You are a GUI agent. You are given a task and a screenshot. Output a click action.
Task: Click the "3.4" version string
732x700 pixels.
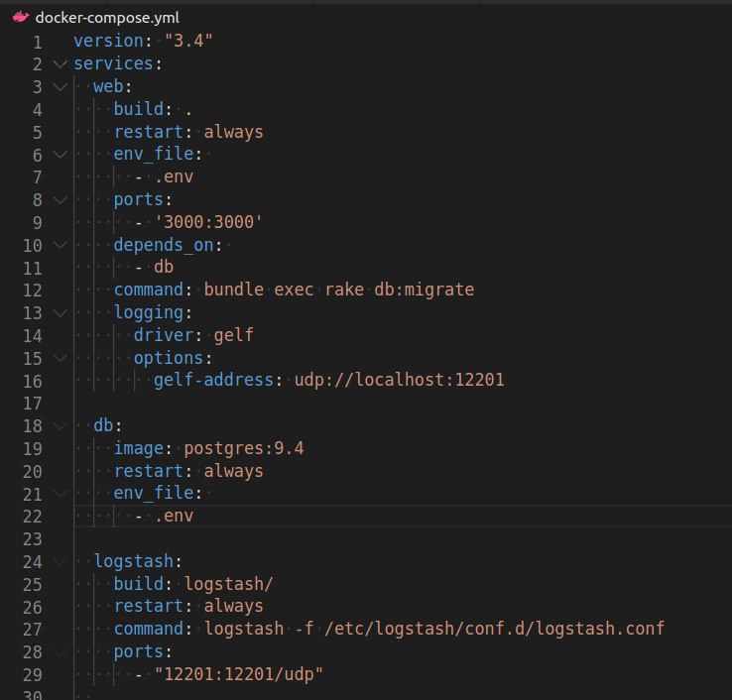click(x=188, y=41)
